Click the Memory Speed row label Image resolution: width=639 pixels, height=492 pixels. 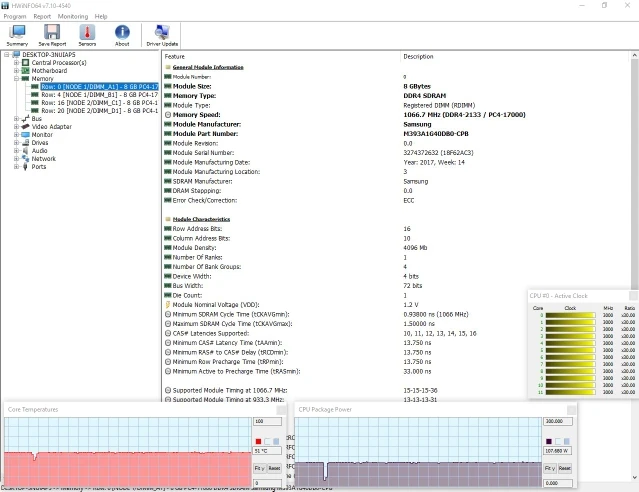point(196,115)
